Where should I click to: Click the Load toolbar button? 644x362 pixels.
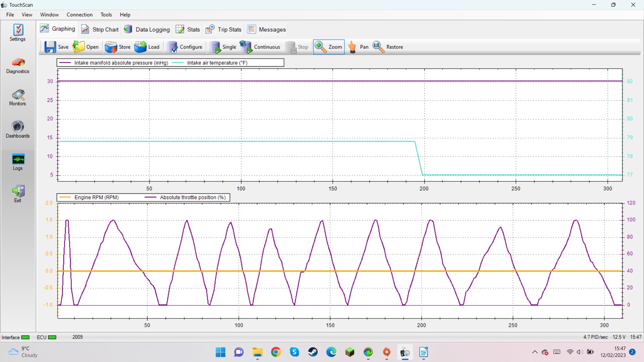click(x=147, y=47)
